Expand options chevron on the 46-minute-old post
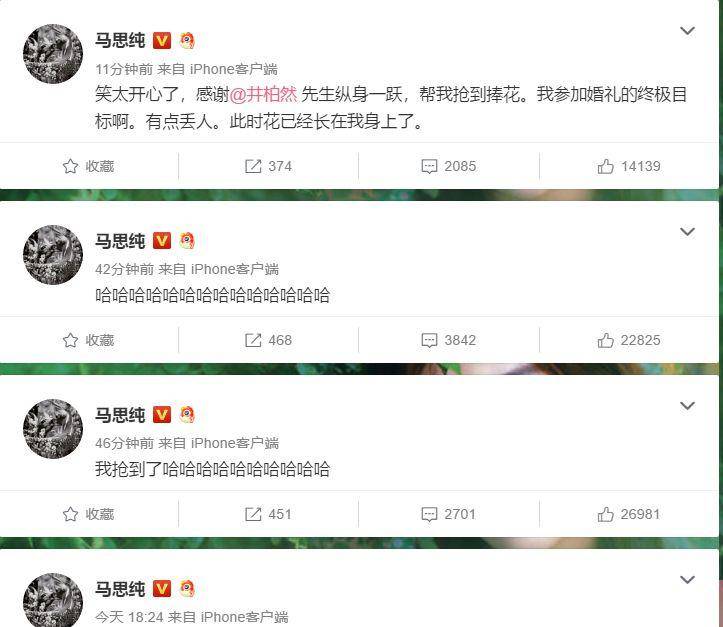The image size is (723, 627). click(x=687, y=406)
